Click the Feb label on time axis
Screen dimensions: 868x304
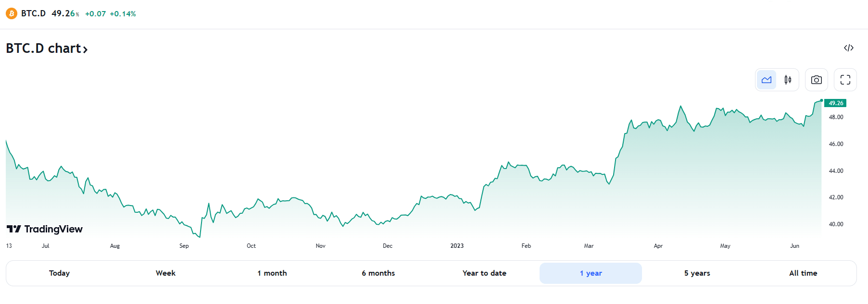tap(526, 246)
